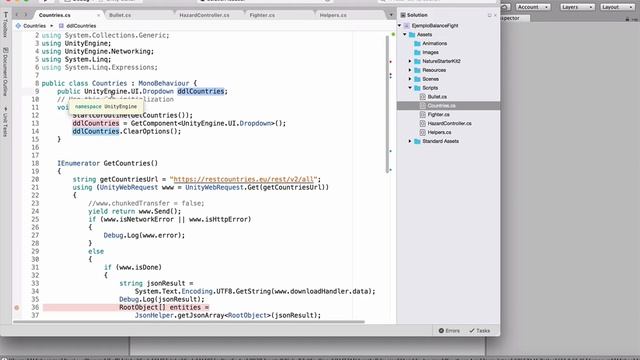Dock the Solution pad with its small square icon
Viewport: 640px width, 360px height.
(489, 16)
